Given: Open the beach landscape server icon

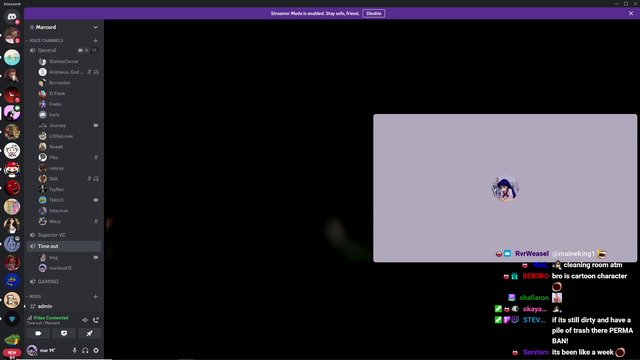Looking at the screenshot, I should tap(12, 57).
